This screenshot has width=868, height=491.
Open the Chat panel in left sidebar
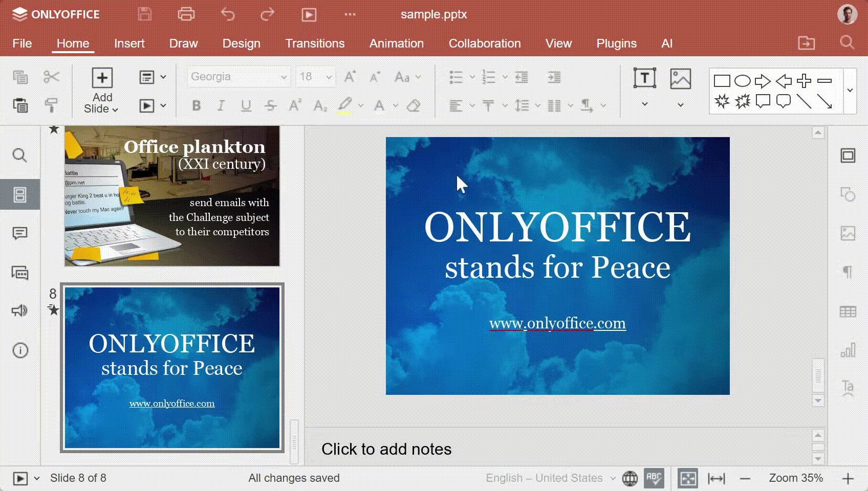point(20,273)
